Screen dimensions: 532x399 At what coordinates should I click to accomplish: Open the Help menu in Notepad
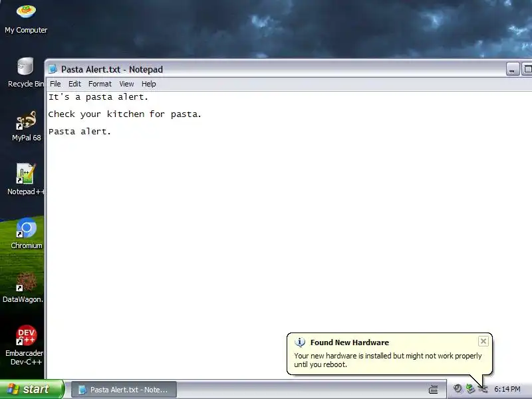click(148, 84)
